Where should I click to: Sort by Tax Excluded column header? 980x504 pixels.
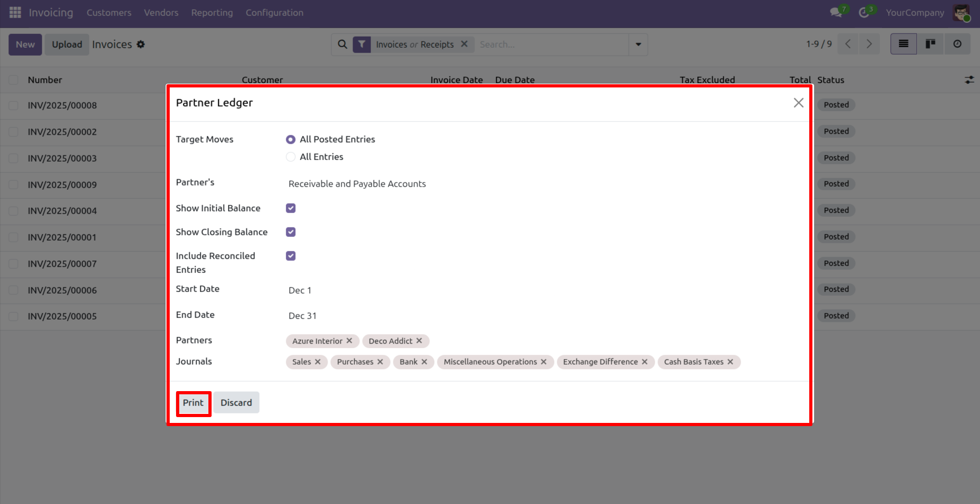(x=707, y=80)
